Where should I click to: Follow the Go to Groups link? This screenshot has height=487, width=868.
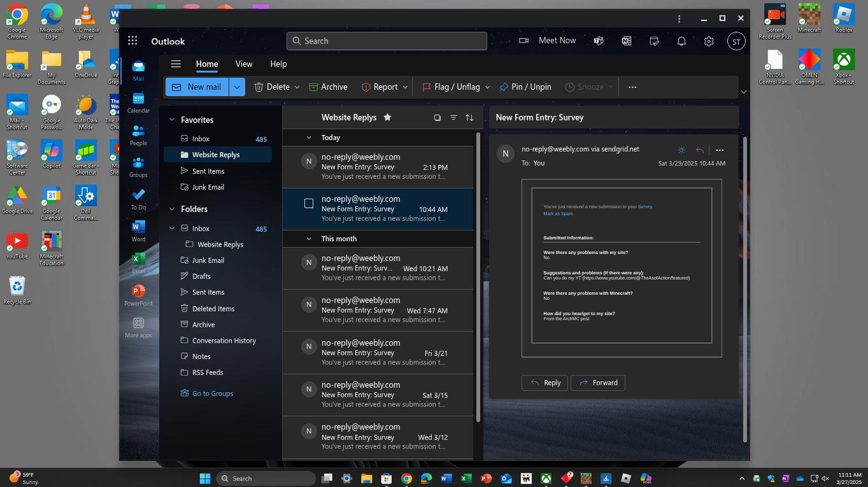207,393
